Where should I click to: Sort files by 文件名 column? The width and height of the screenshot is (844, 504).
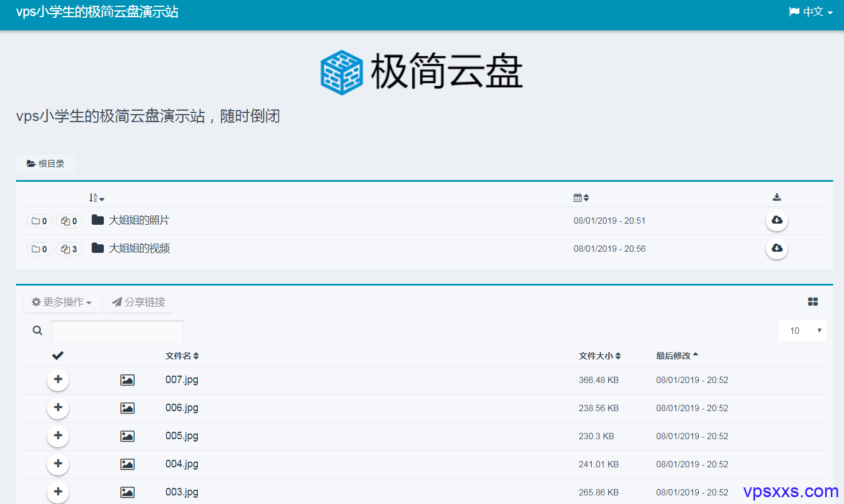click(x=182, y=356)
